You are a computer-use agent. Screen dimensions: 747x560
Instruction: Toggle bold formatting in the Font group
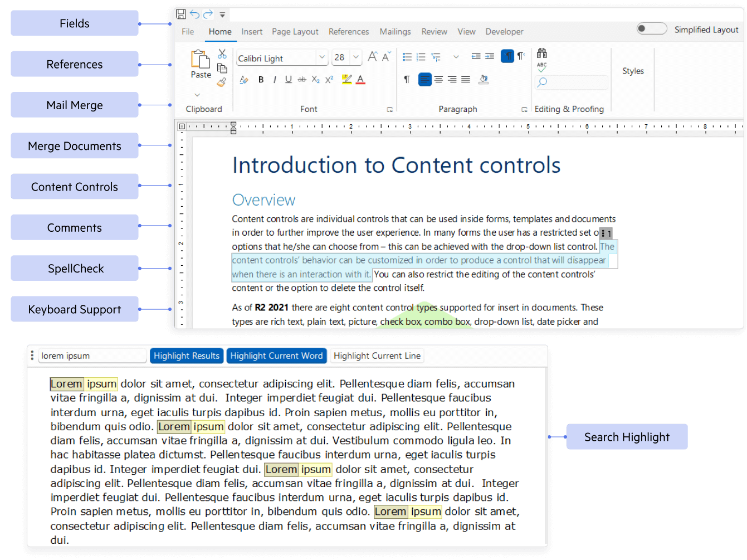[261, 80]
